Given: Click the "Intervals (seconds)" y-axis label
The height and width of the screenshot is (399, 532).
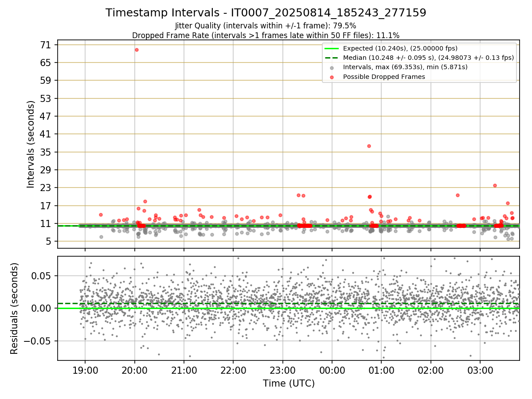Looking at the screenshot, I should point(31,144).
